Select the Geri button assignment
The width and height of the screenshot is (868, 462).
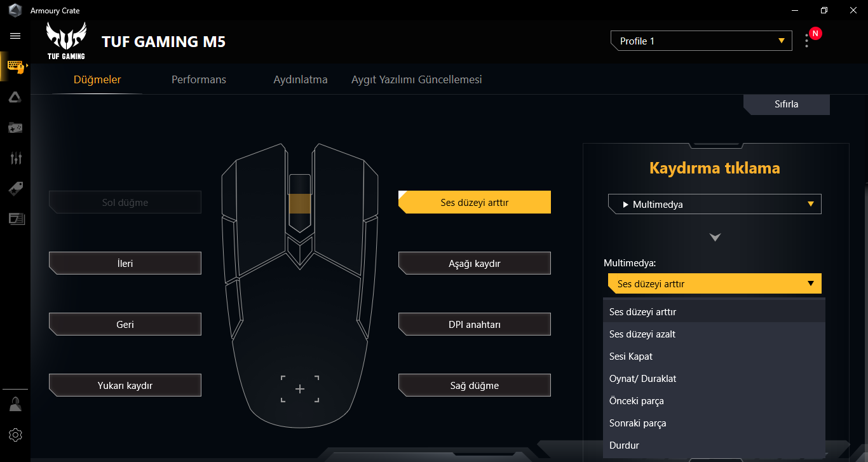tap(125, 324)
